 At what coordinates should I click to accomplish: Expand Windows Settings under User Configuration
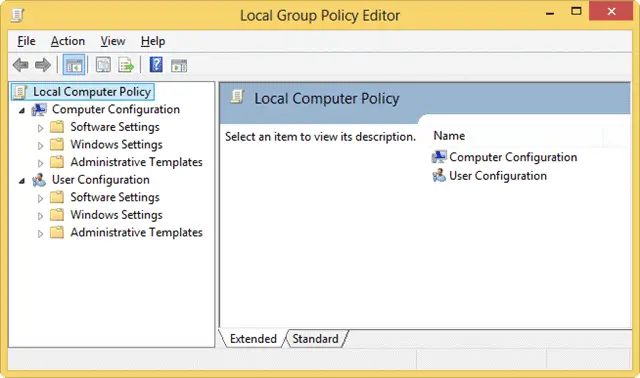(40, 216)
